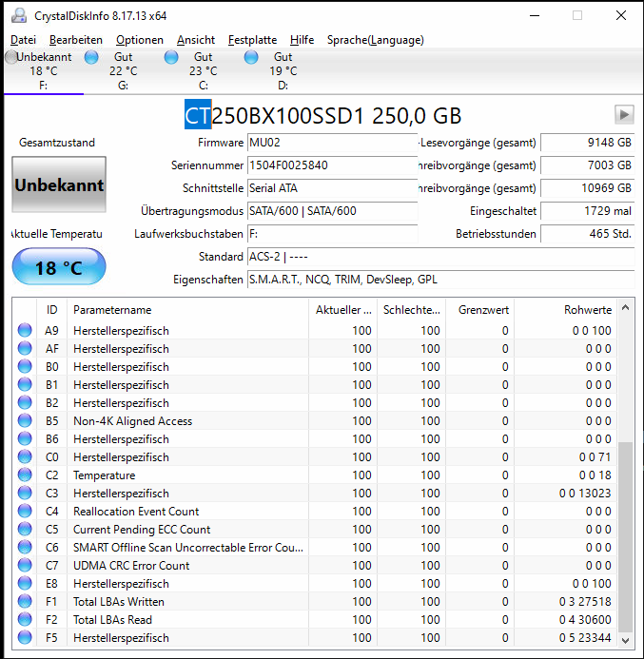Click the Rohwerte column header
The width and height of the screenshot is (644, 659).
[x=565, y=310]
